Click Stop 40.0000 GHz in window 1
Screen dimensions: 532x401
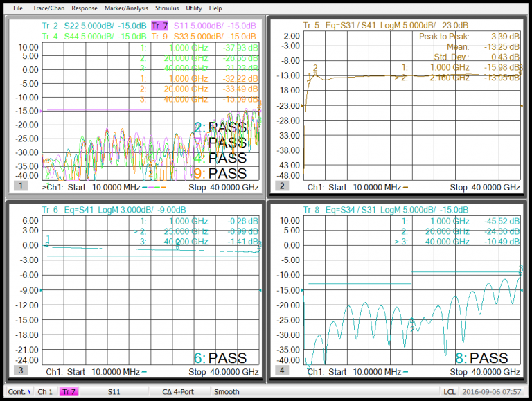click(224, 187)
